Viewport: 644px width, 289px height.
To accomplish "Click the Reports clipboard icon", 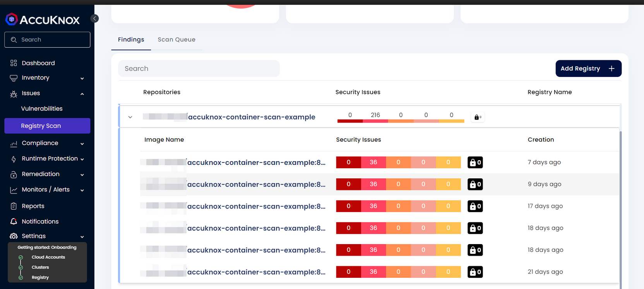I will [14, 206].
